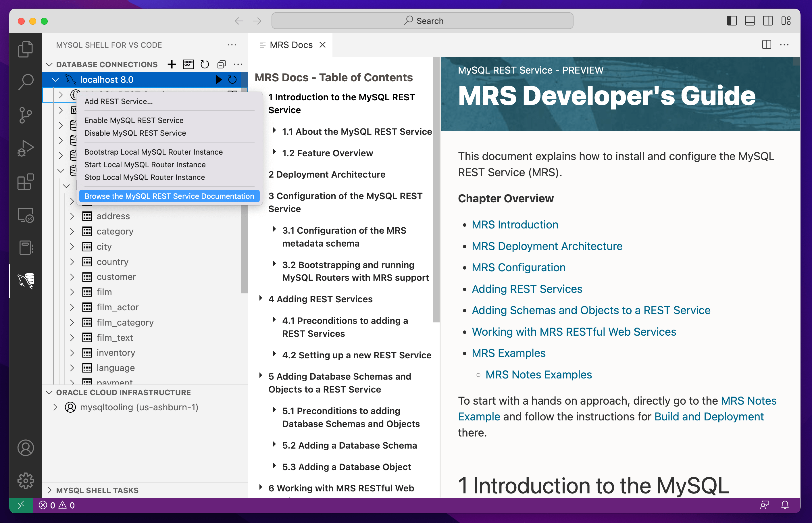The height and width of the screenshot is (523, 812).
Task: Collapse the localhost 8.0 connection tree
Action: pyautogui.click(x=55, y=80)
